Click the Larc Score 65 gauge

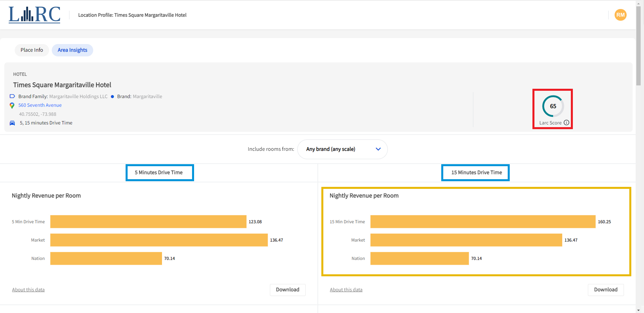pyautogui.click(x=553, y=106)
